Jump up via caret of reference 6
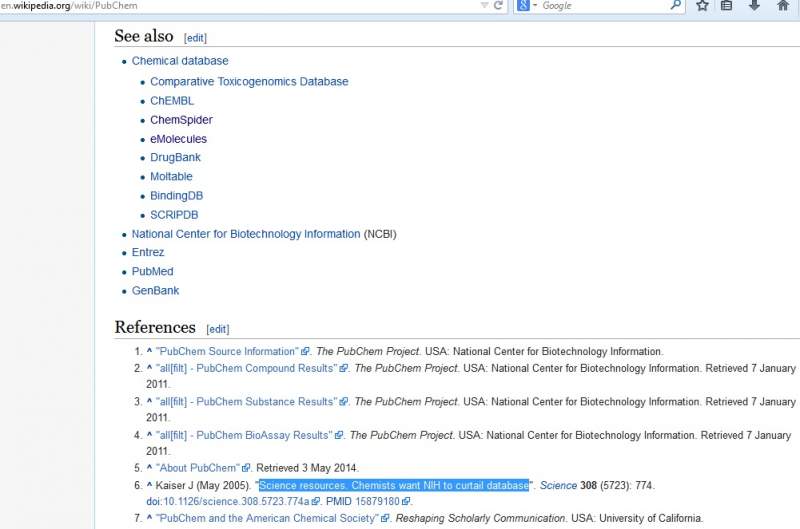Screen dimensions: 800x529 tap(149, 485)
